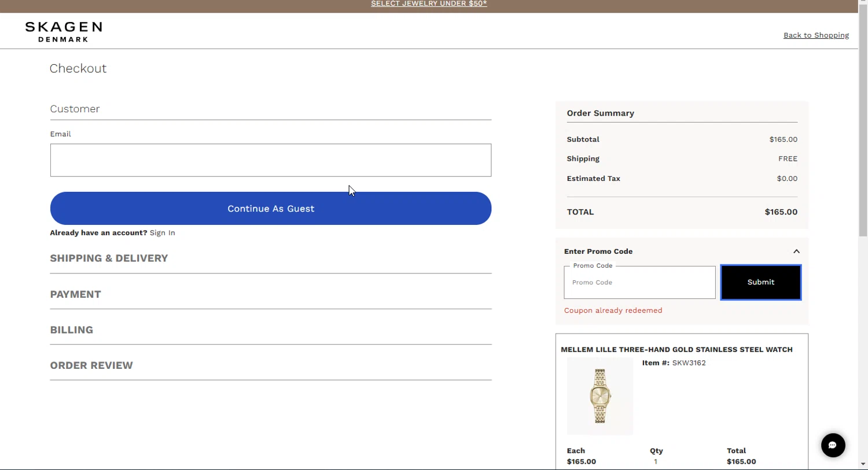Open the Sign In link

pos(162,233)
